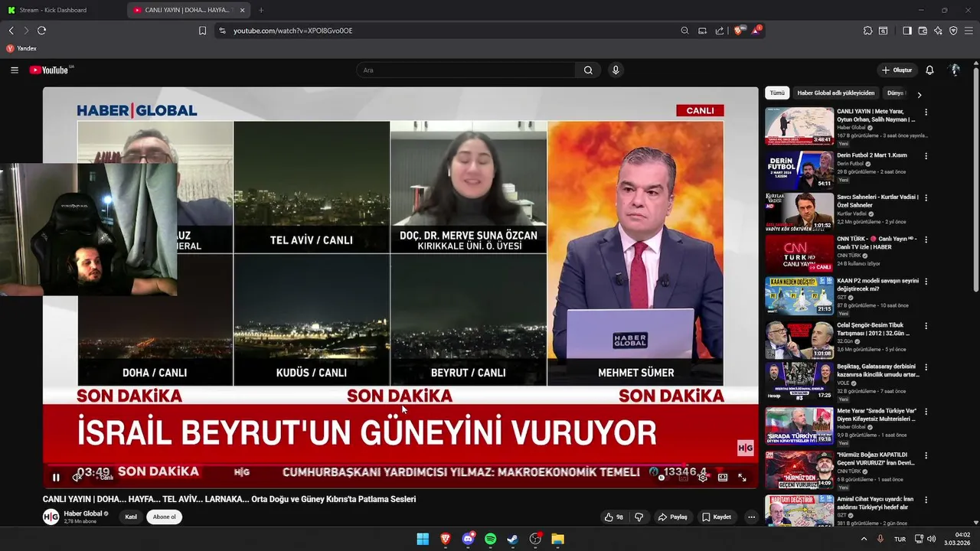
Task: Like the video with thumbs up
Action: pos(614,517)
